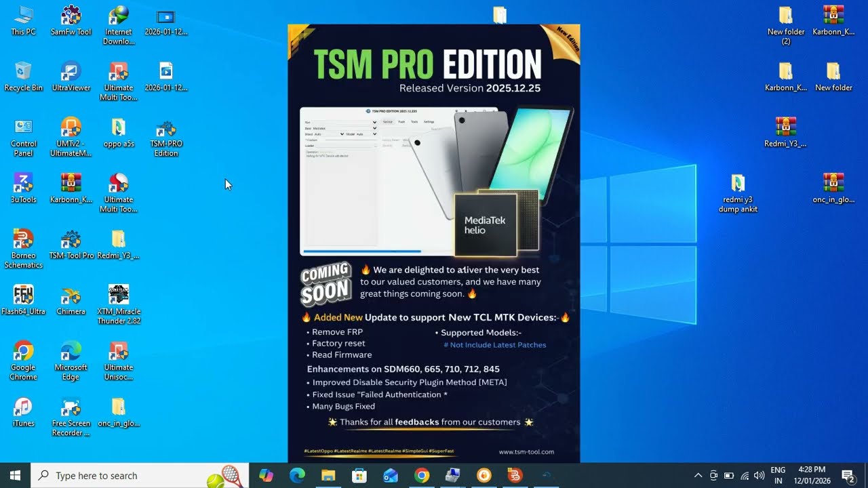Check battery status tray icon

pos(729,475)
